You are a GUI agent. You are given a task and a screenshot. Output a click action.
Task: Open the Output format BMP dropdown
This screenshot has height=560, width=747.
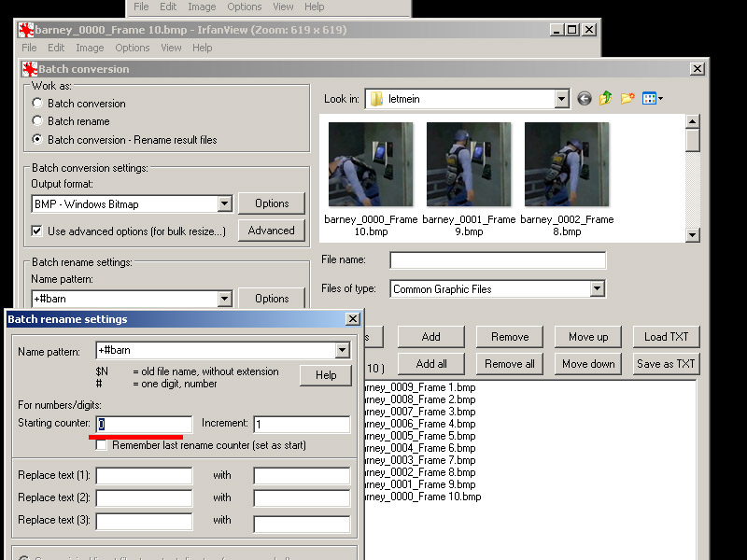[224, 203]
